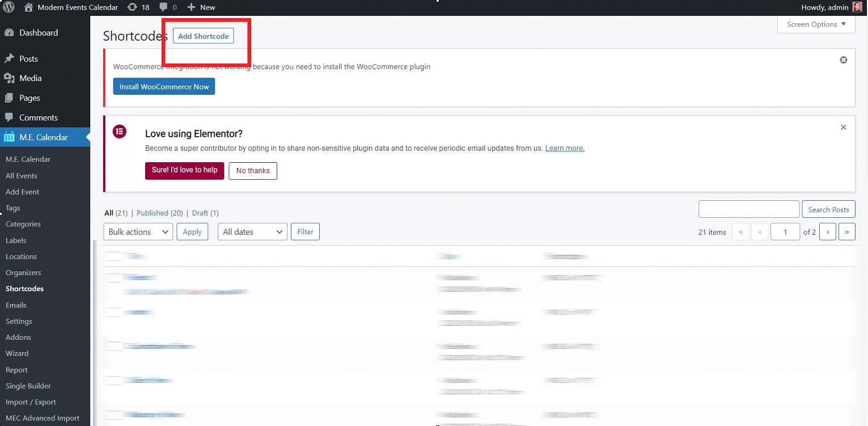Screen dimensions: 868x426
Task: Follow the Learn more link
Action: pyautogui.click(x=565, y=148)
